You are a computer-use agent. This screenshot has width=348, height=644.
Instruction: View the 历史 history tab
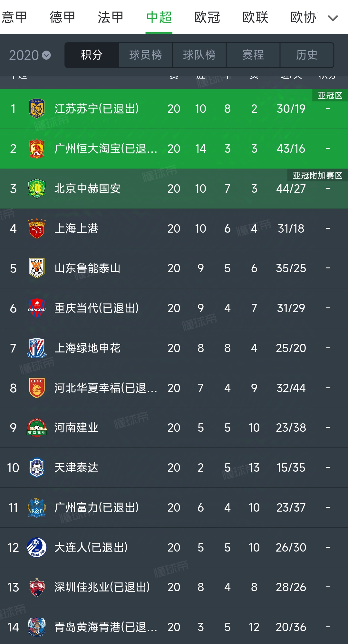307,55
